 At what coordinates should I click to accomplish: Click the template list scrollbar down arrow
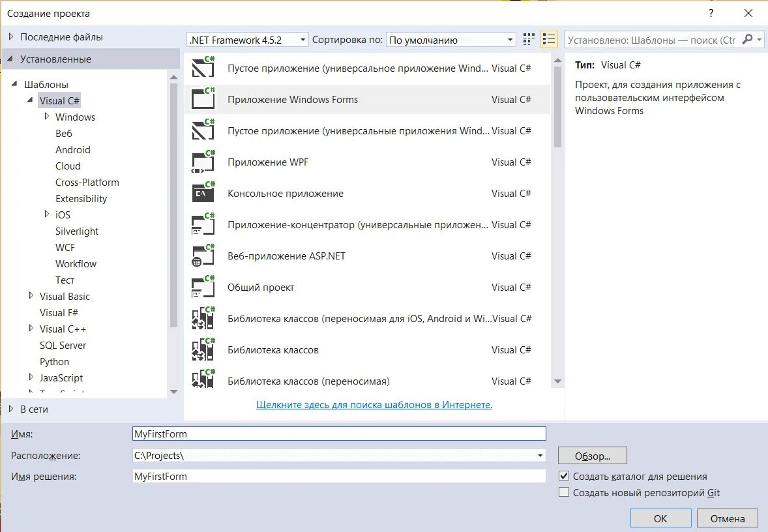557,381
